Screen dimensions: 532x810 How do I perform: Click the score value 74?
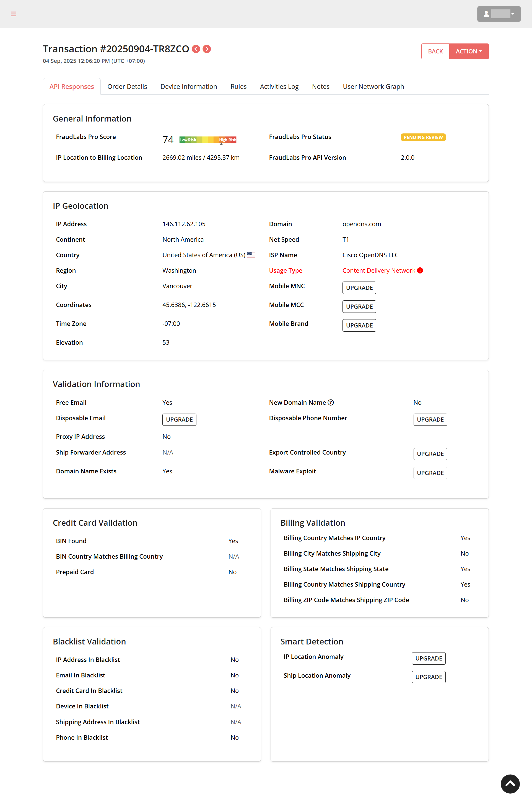pos(168,140)
